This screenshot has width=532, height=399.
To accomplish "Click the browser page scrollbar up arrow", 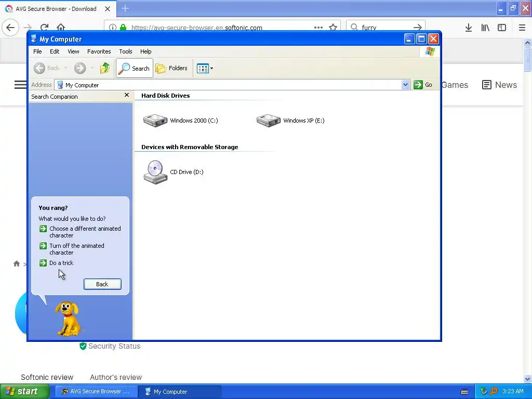I will coord(528,43).
